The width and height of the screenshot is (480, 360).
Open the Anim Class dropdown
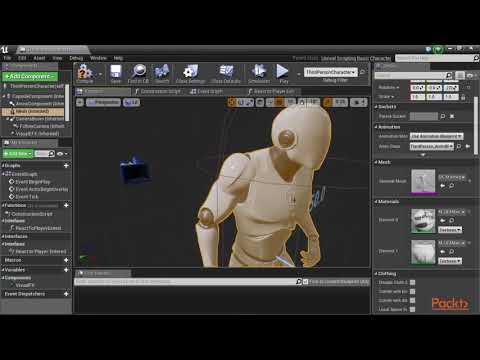(432, 146)
